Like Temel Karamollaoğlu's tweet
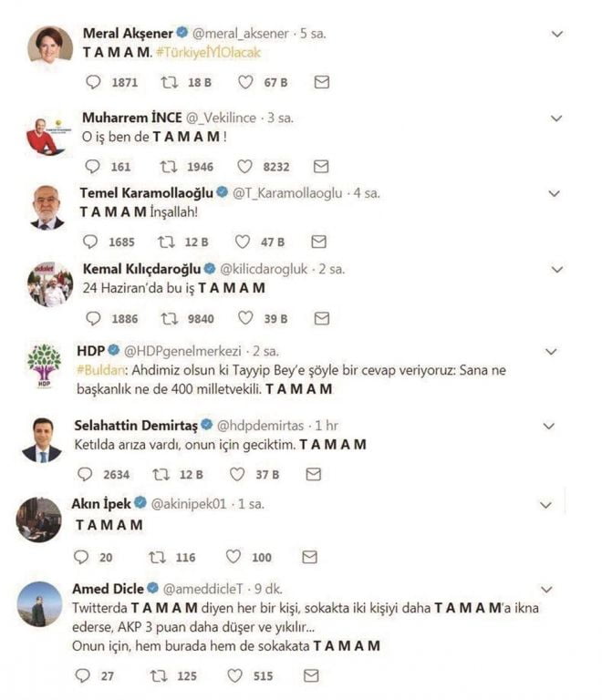 (x=244, y=242)
